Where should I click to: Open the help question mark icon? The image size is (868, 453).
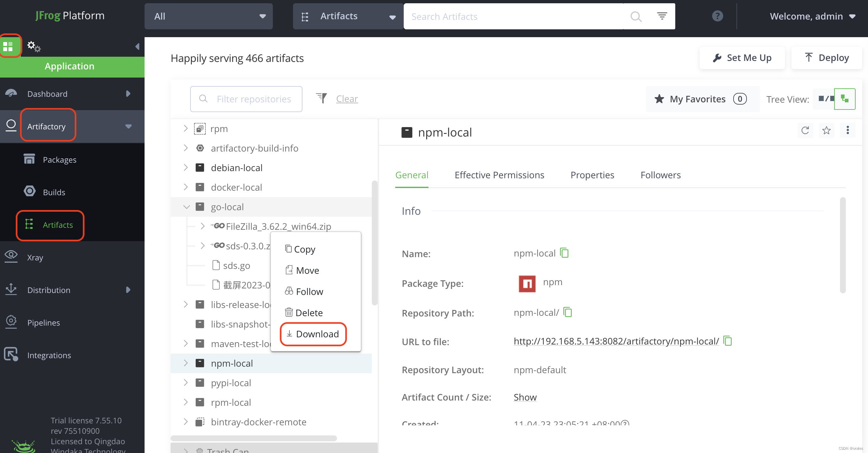click(717, 16)
